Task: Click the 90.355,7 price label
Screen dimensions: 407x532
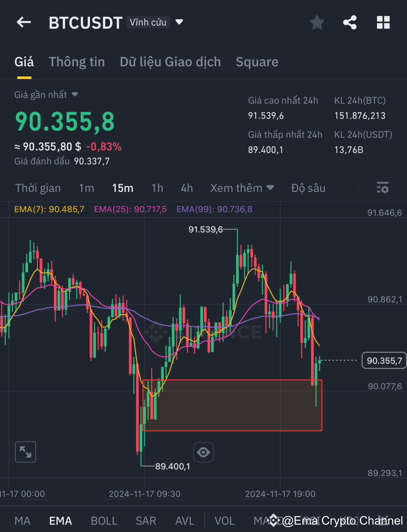Action: point(384,360)
